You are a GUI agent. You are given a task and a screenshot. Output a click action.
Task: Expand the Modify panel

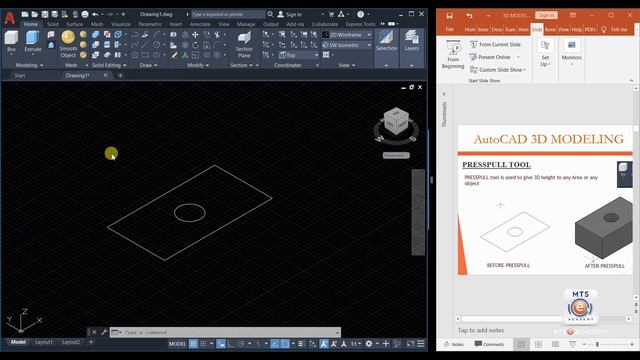pyautogui.click(x=198, y=65)
